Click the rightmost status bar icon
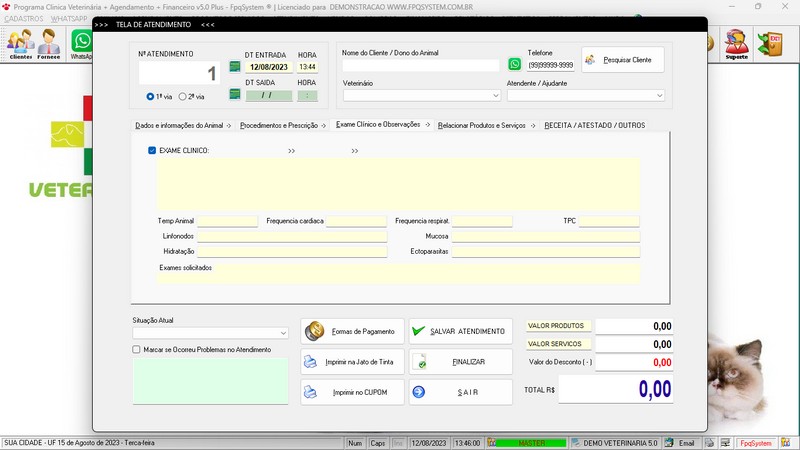This screenshot has width=800, height=450. pos(786,443)
